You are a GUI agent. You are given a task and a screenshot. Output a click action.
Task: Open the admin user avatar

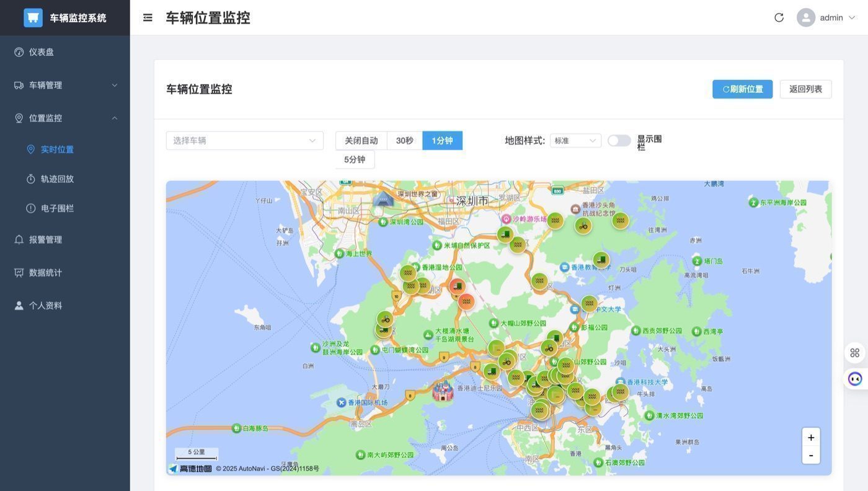(806, 17)
